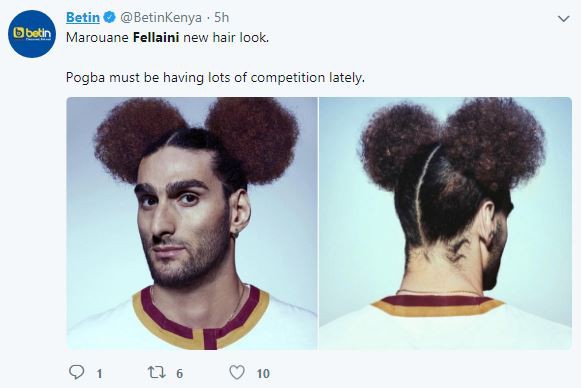This screenshot has width=581, height=388.
Task: Click the likes count number 10
Action: [263, 374]
